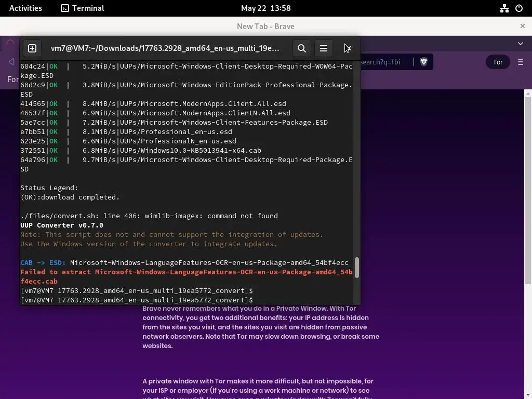Click 'Note: This script does not' warning

coord(171,234)
